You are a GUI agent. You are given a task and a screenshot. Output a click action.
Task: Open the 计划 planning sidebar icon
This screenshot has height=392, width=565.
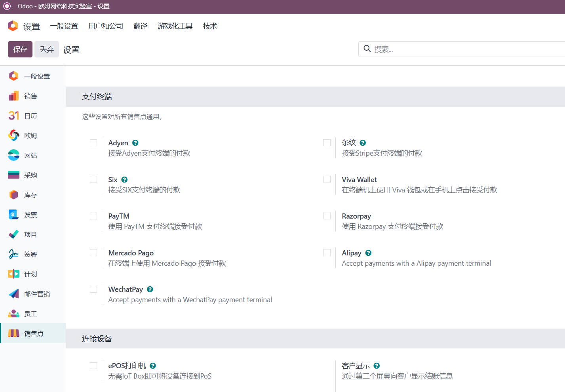(13, 274)
